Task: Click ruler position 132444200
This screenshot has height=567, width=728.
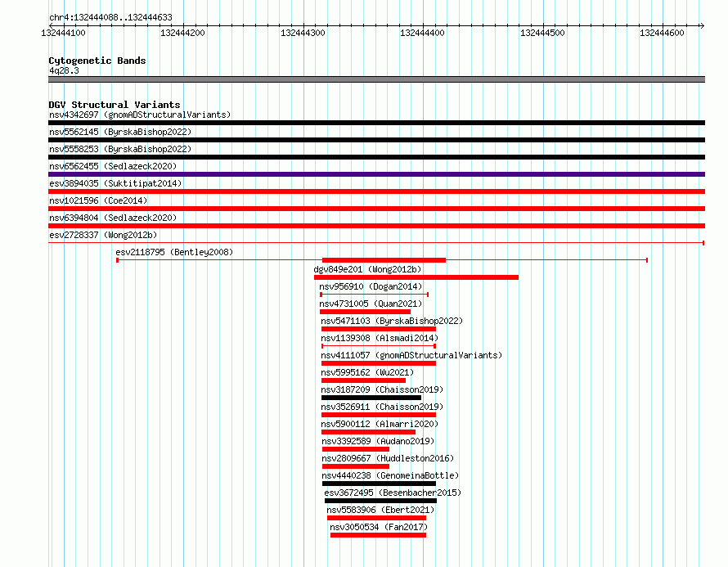Action: point(182,33)
